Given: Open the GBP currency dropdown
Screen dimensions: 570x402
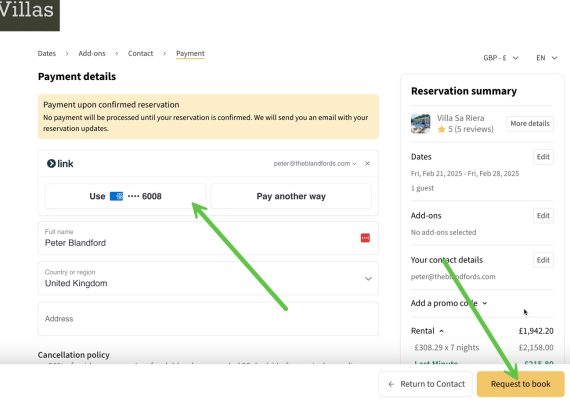Looking at the screenshot, I should pyautogui.click(x=501, y=58).
